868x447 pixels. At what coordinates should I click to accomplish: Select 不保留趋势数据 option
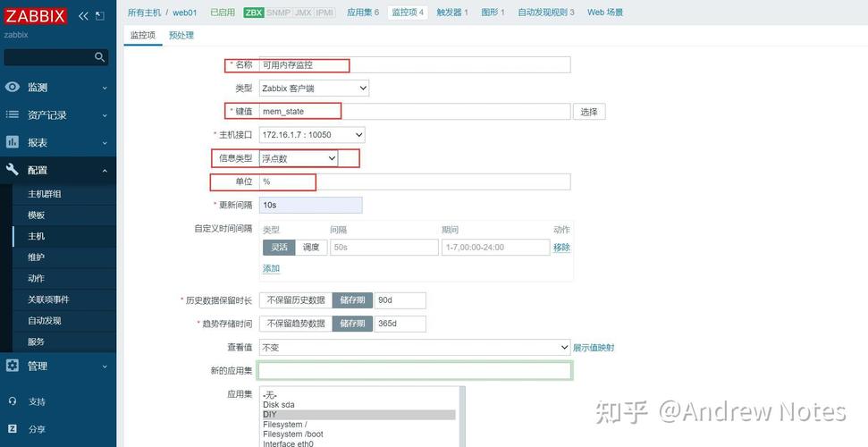click(296, 324)
